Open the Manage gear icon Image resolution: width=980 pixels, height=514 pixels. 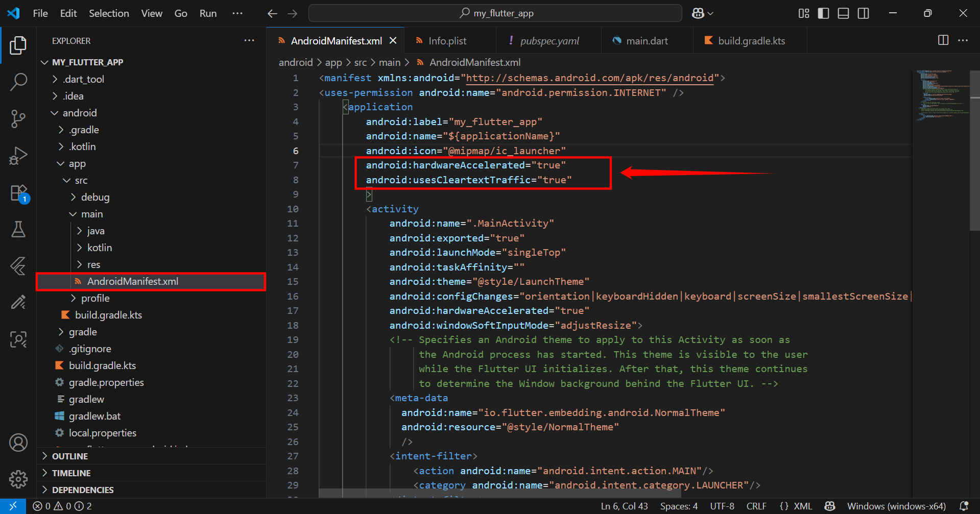[18, 479]
